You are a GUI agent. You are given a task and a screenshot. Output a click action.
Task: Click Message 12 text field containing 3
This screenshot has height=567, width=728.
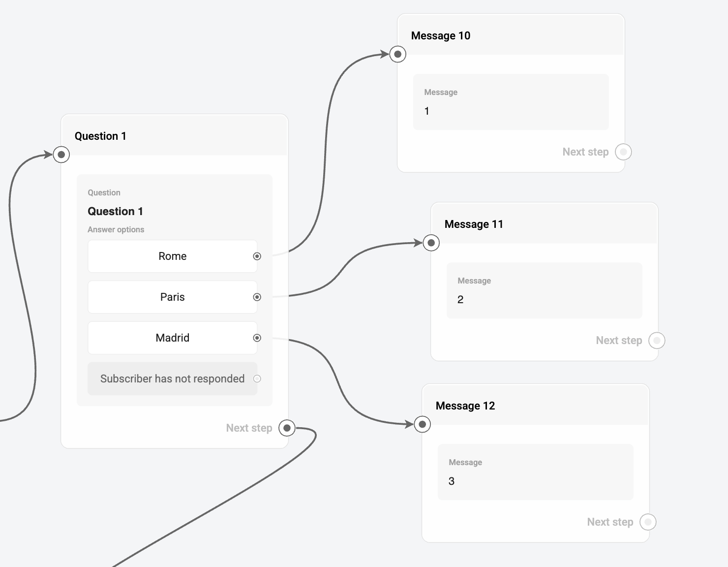pyautogui.click(x=535, y=472)
